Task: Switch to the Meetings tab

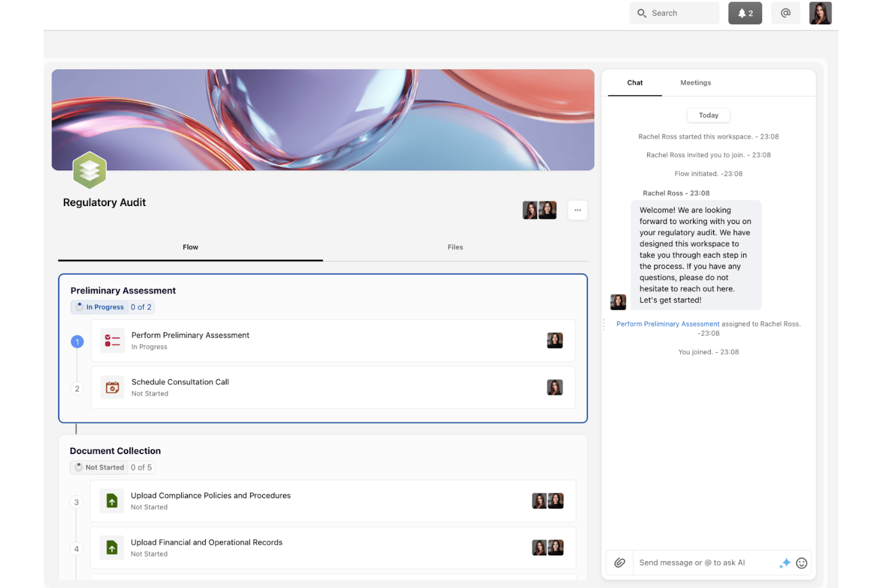Action: (695, 83)
